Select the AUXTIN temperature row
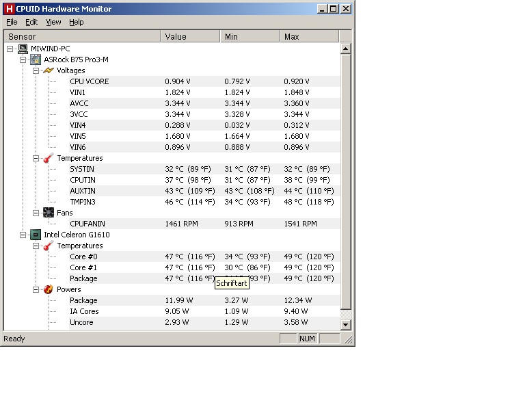The image size is (525, 420). point(204,191)
